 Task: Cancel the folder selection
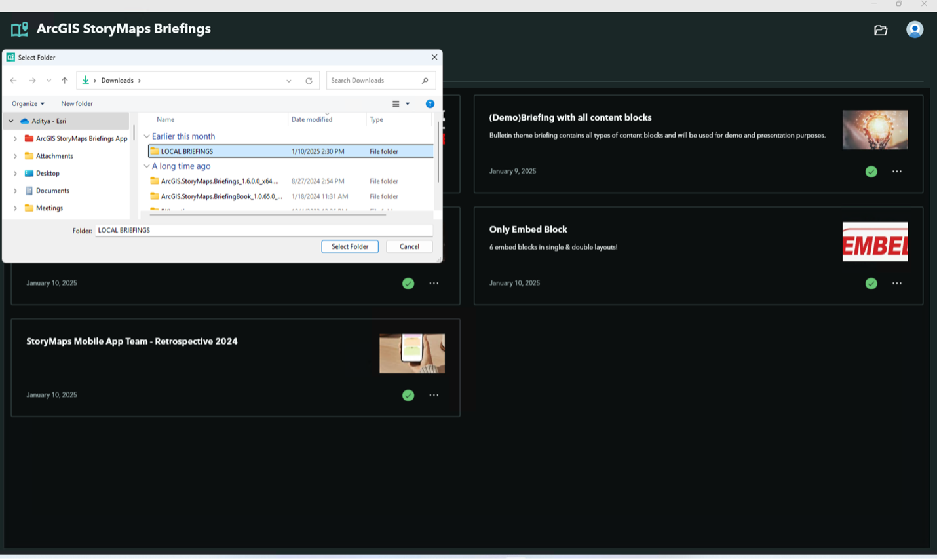pos(410,246)
